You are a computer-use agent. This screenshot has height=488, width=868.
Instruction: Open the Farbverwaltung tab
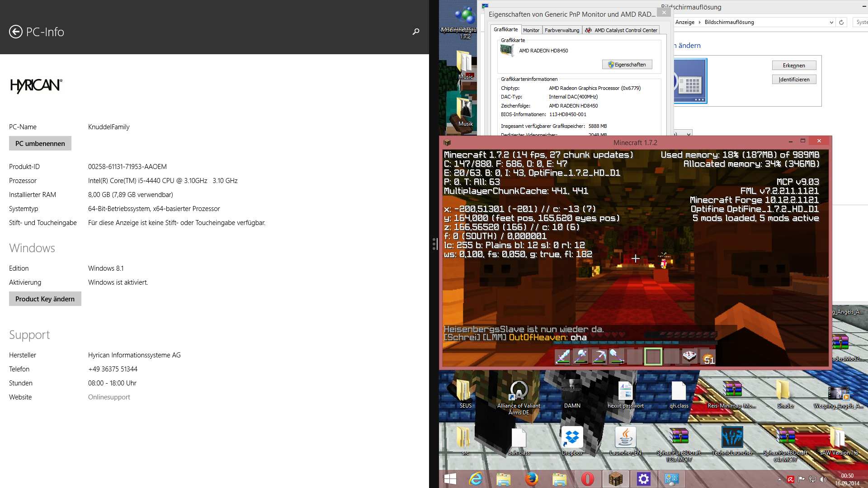click(562, 30)
